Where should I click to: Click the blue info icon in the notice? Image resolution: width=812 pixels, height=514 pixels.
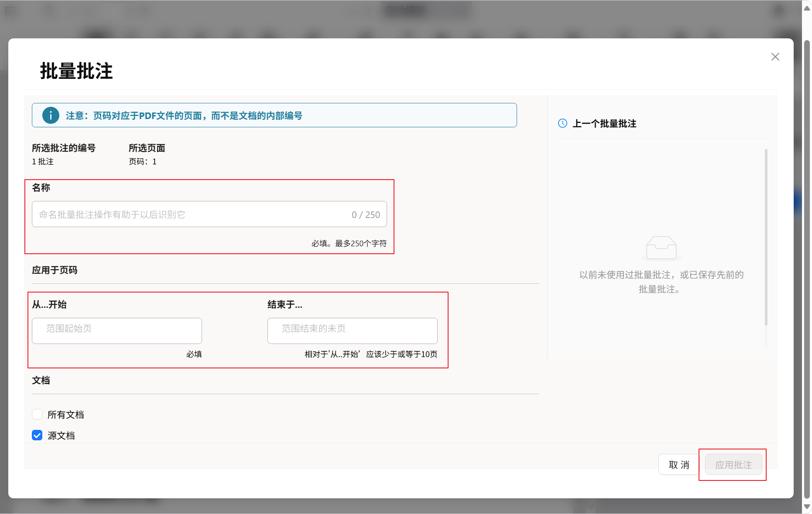tap(51, 116)
